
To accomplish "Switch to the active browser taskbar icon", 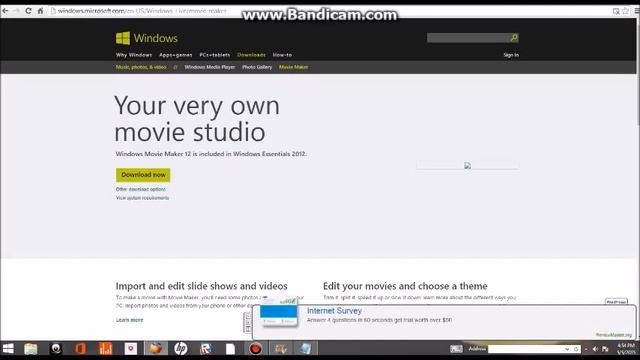I will pyautogui.click(x=156, y=349).
